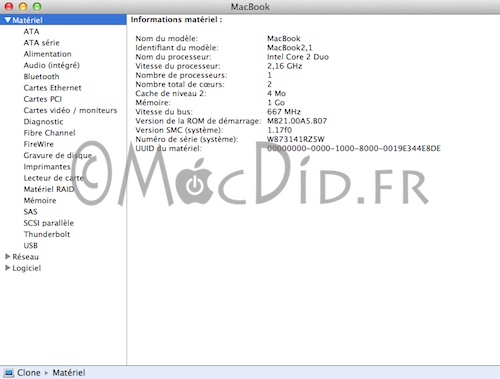500x379 pixels.
Task: Click Matériel in the path bar
Action: click(69, 373)
